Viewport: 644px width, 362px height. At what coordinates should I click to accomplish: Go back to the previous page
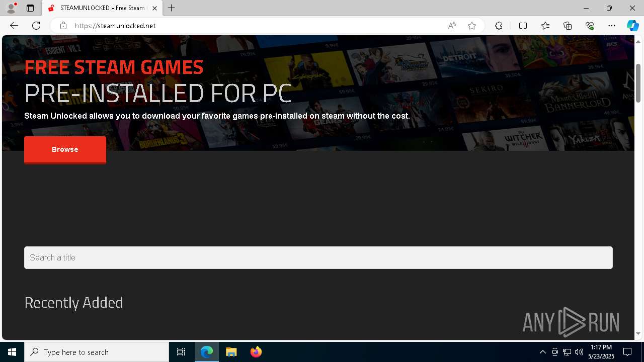pos(14,26)
